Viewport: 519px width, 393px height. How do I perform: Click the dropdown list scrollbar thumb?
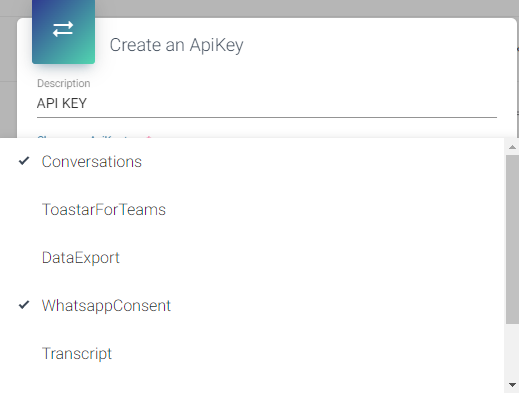coord(512,239)
